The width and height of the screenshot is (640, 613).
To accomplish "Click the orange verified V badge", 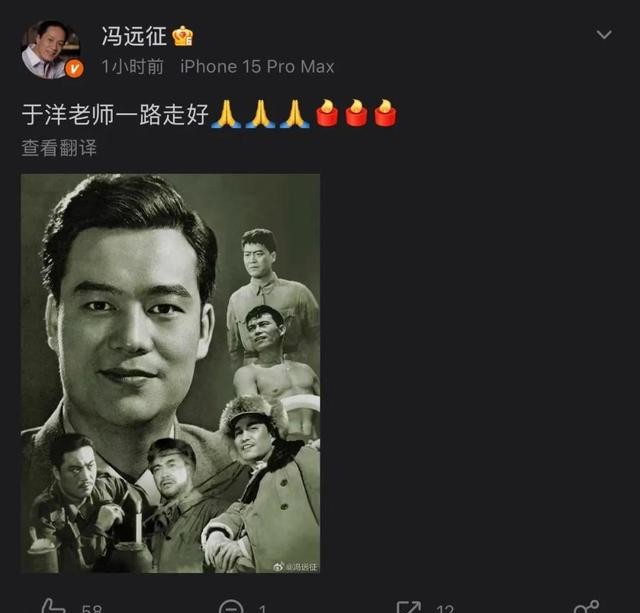I will coord(75,69).
